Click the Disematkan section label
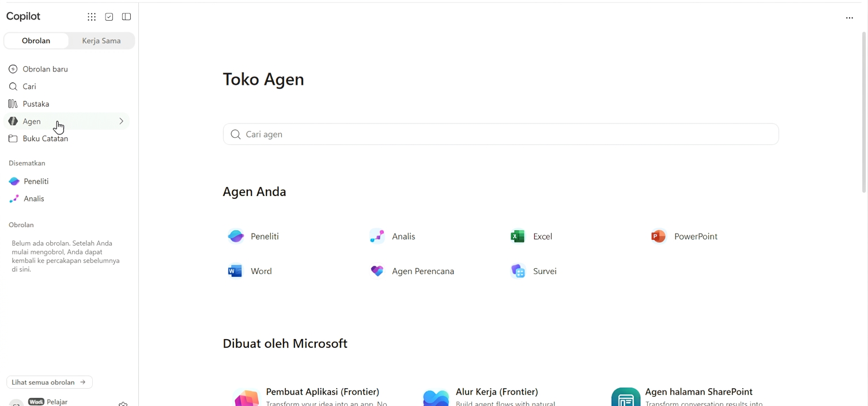868x406 pixels. coord(27,163)
